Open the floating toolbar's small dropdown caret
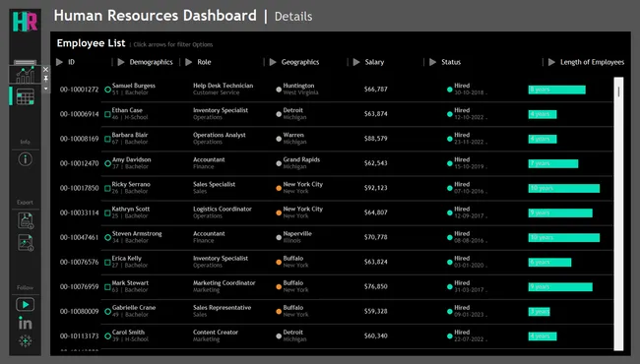 pos(45,89)
